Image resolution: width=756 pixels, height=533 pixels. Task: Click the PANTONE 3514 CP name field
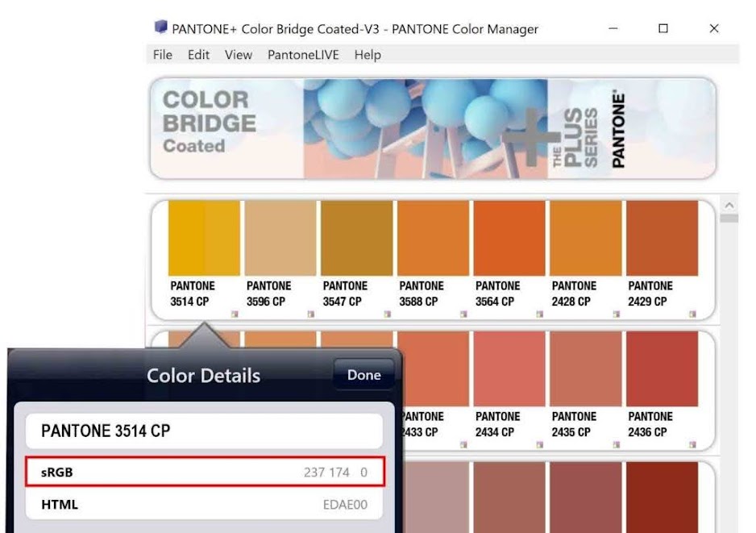(205, 431)
